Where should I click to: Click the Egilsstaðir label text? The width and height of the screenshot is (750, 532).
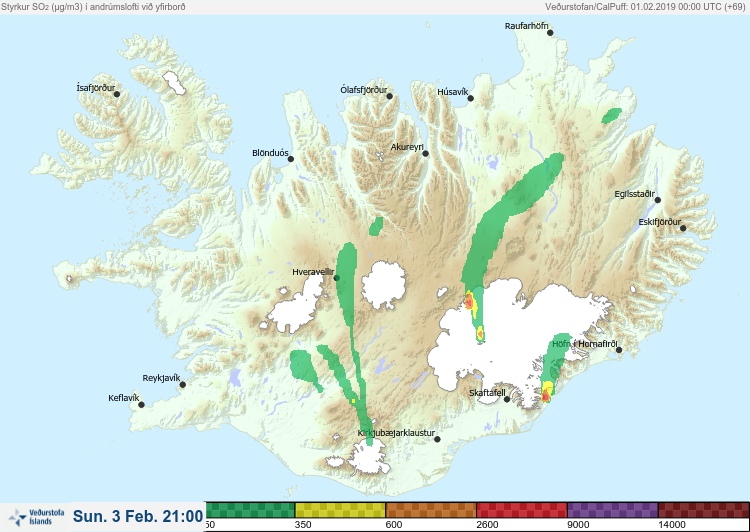[634, 194]
